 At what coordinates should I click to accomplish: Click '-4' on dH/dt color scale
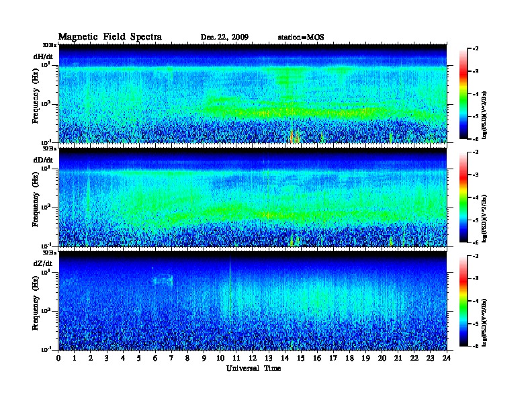click(x=476, y=94)
